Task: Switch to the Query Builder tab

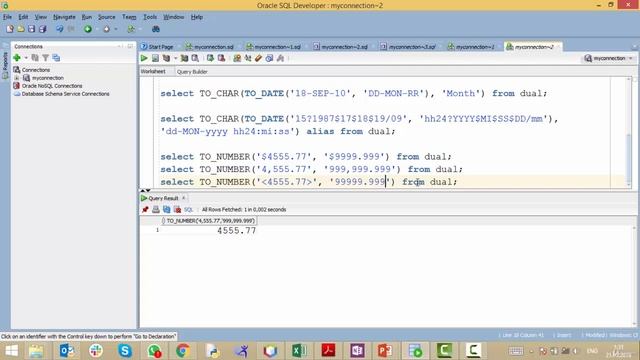Action: pyautogui.click(x=192, y=71)
